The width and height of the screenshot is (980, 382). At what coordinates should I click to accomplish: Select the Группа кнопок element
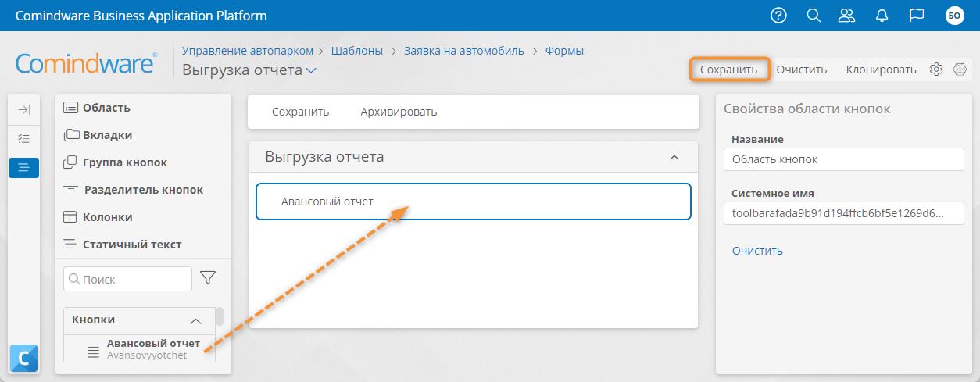coord(116,162)
